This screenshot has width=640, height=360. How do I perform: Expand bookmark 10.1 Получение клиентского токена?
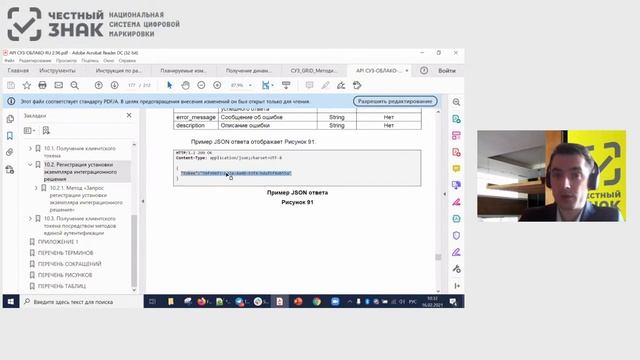pos(30,149)
